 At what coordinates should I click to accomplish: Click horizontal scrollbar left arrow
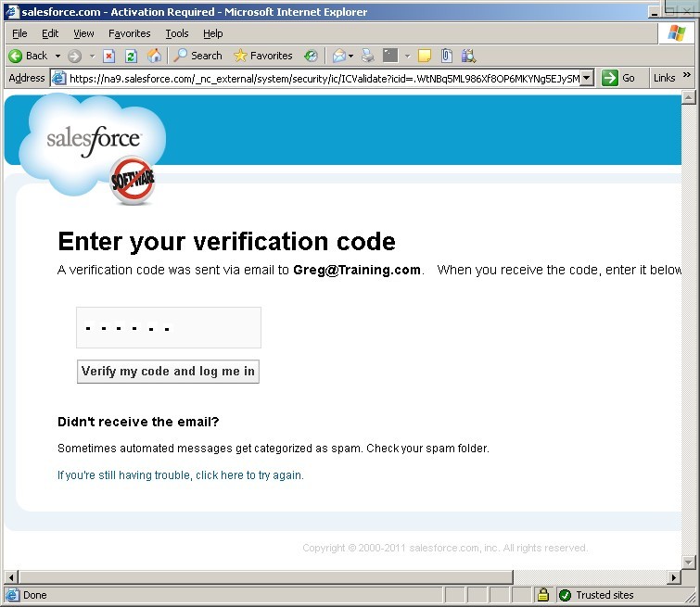11,577
